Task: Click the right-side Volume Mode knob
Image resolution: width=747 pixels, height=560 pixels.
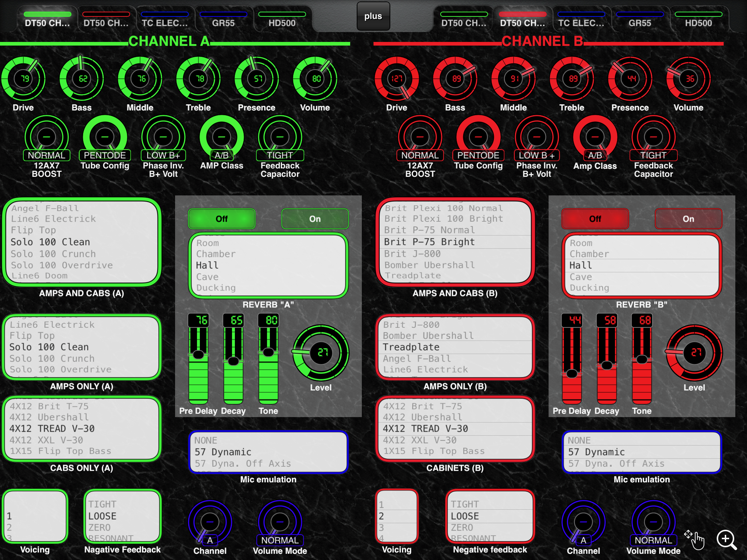Action: 654,522
